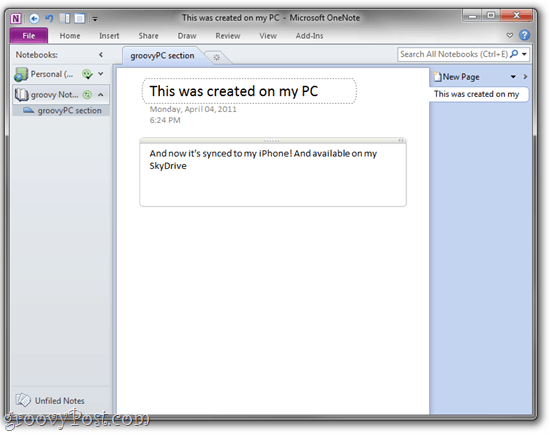Collapse the groovy Notebook chevron
The height and width of the screenshot is (436, 550).
pos(101,95)
